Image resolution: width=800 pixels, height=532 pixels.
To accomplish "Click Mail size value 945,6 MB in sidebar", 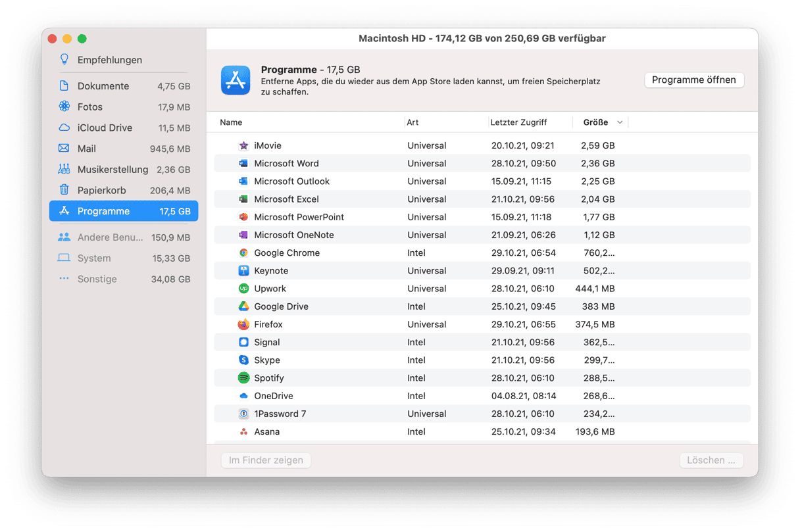I will point(170,149).
